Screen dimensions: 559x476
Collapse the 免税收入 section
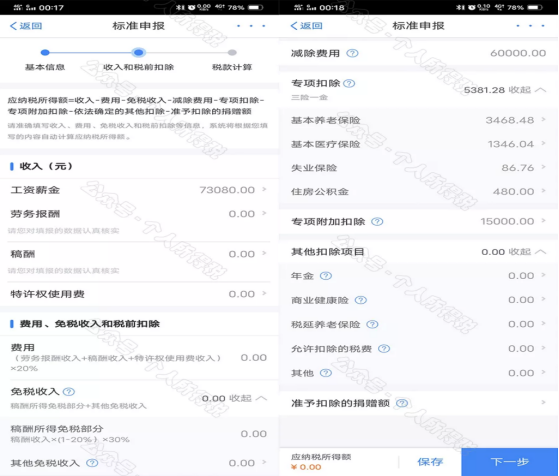pyautogui.click(x=248, y=398)
